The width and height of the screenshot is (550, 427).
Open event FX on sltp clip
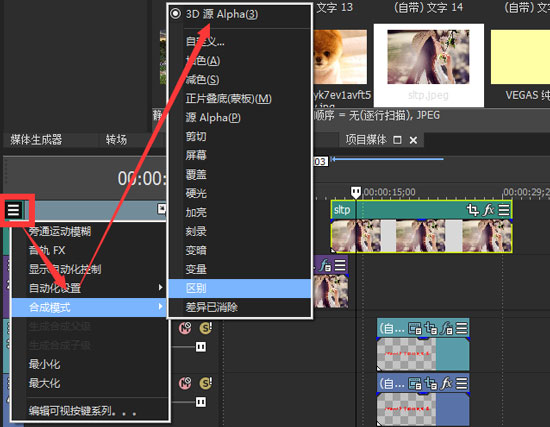point(488,210)
